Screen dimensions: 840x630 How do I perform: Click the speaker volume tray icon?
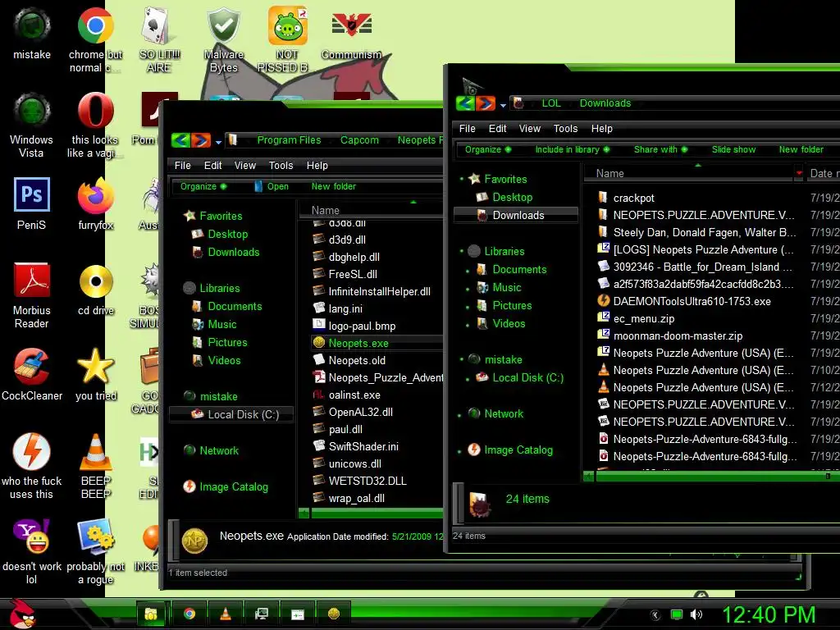[x=696, y=614]
